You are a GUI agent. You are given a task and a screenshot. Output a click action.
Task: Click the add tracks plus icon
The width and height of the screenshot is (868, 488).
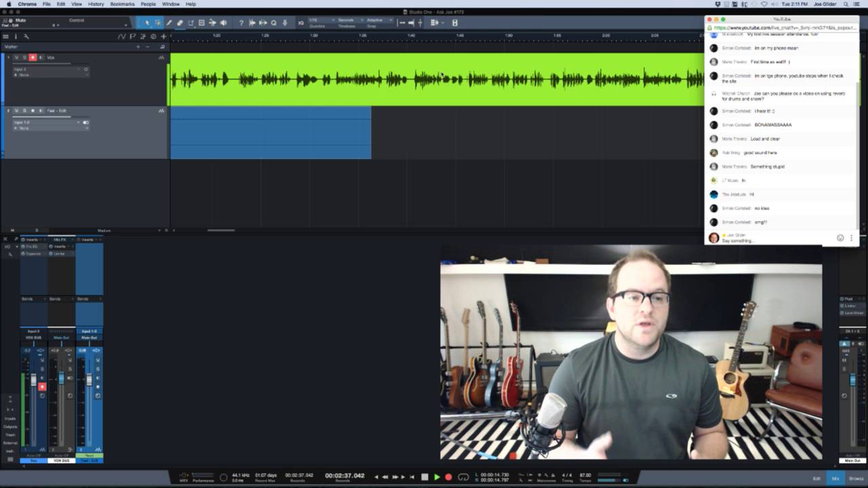coord(163,37)
